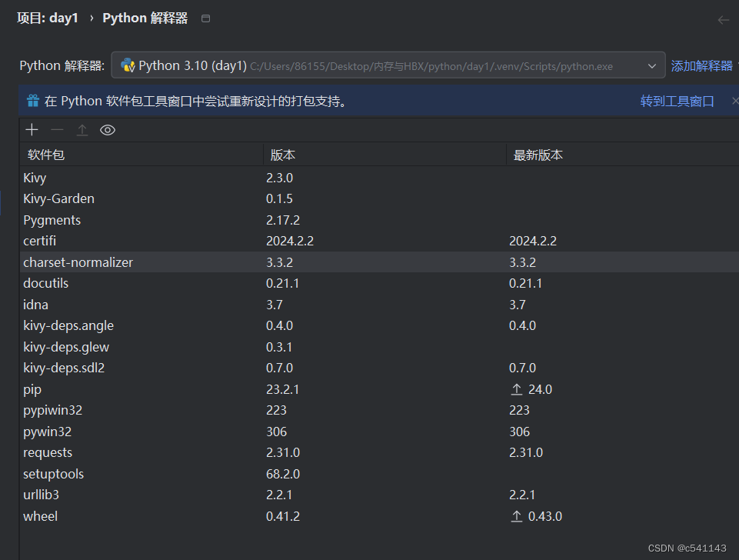This screenshot has width=739, height=560.
Task: Click the upgrade arrow beside pip's 24.0 version
Action: coord(516,389)
